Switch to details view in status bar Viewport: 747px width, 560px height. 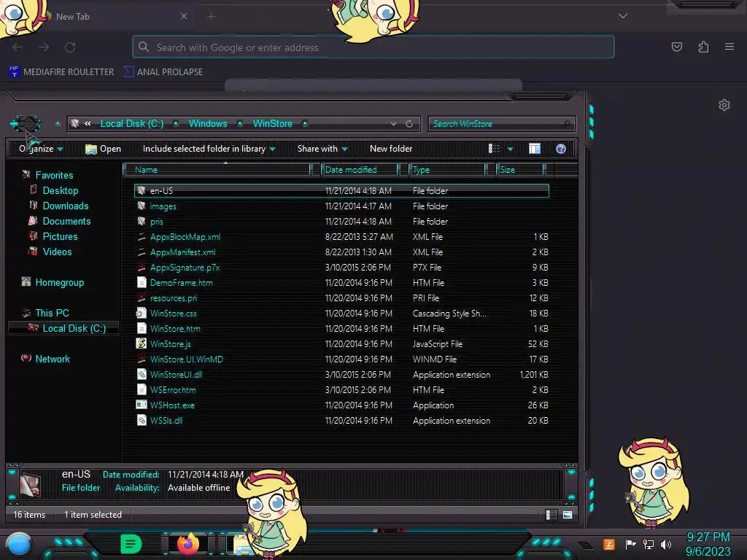[551, 515]
